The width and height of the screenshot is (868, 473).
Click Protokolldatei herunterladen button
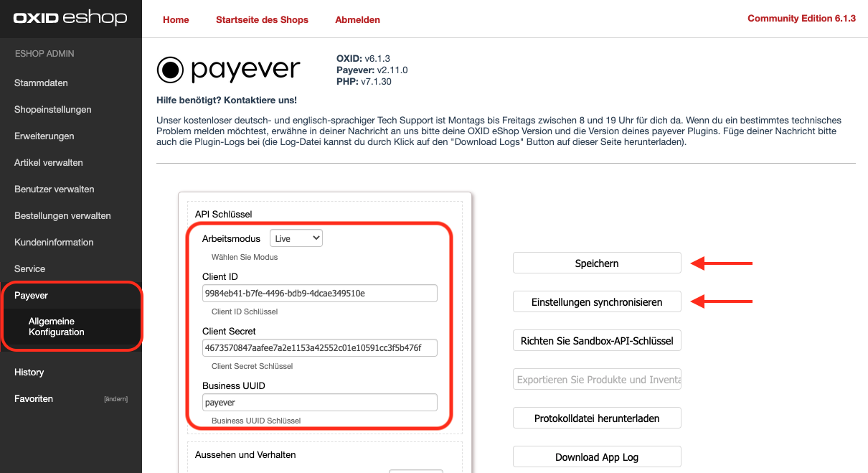(597, 418)
